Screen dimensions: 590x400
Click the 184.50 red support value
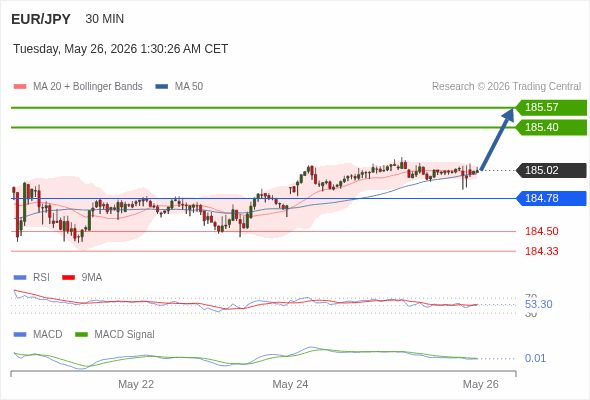pos(541,231)
